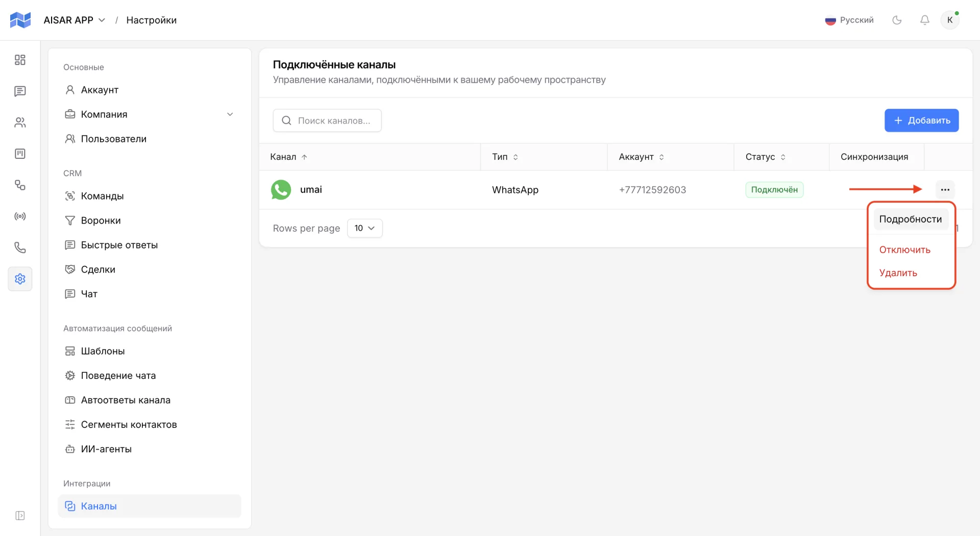The width and height of the screenshot is (980, 536).
Task: Focus the Поиск каналов search field
Action: pos(327,120)
